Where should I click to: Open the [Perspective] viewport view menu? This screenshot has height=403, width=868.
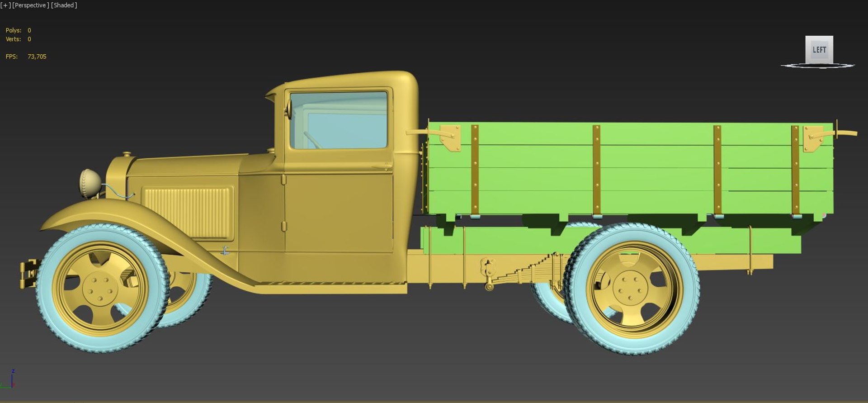(31, 5)
